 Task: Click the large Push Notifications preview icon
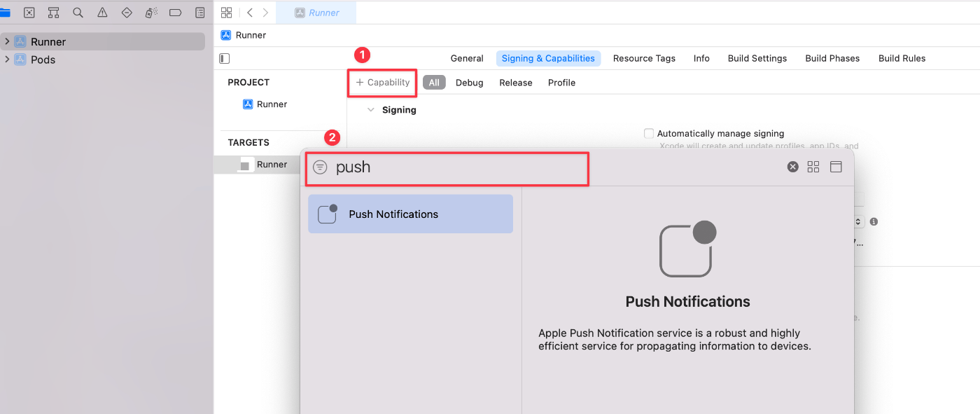pos(688,249)
